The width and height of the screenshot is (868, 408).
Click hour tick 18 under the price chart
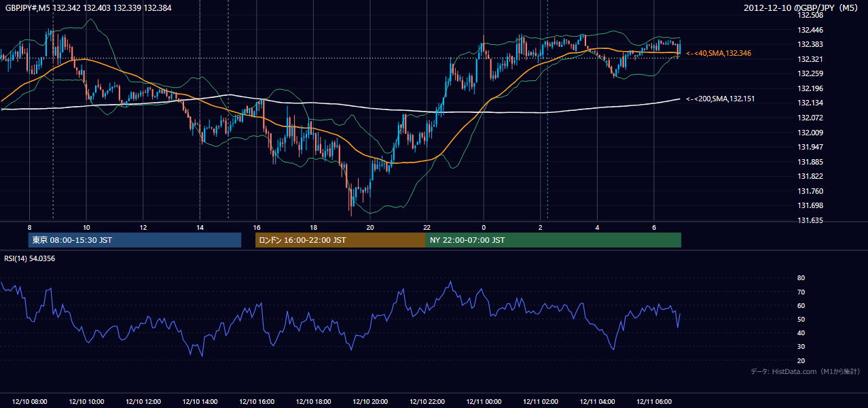(x=313, y=227)
